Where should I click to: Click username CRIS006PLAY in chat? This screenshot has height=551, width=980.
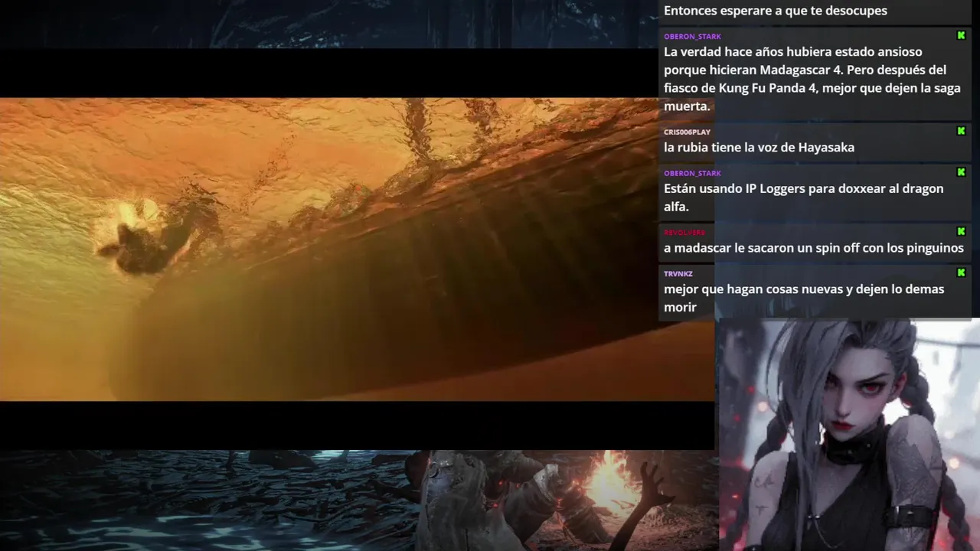[687, 132]
